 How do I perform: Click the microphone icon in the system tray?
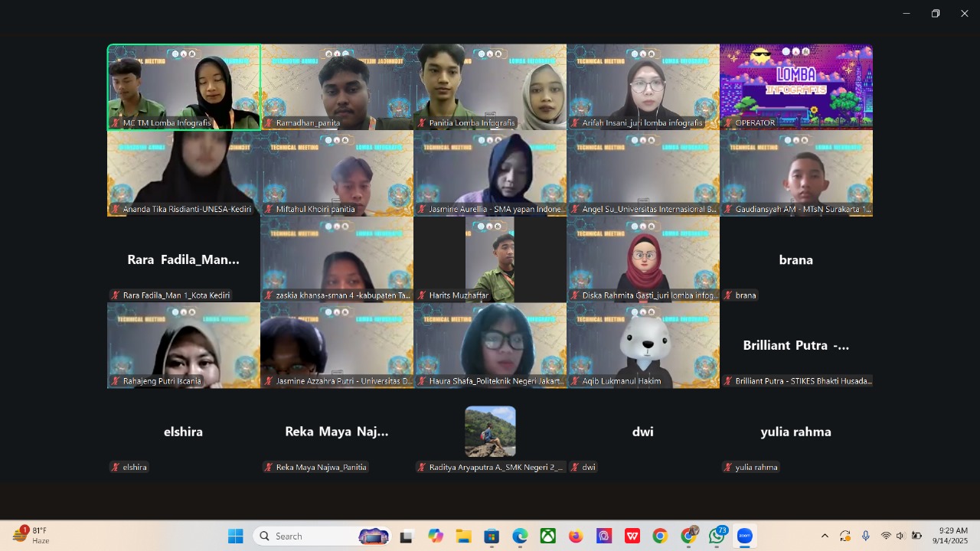tap(865, 536)
